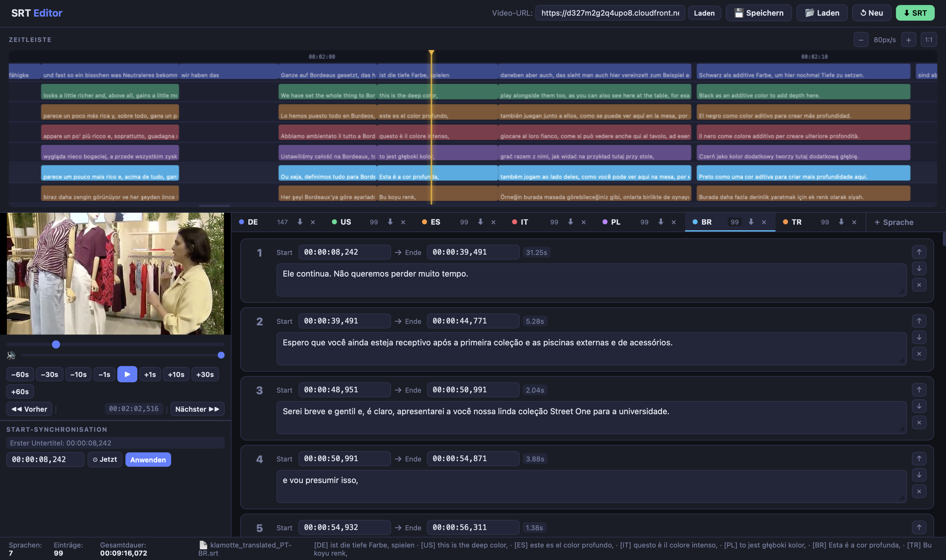Close the ES language tab
This screenshot has width=946, height=560.
(493, 222)
